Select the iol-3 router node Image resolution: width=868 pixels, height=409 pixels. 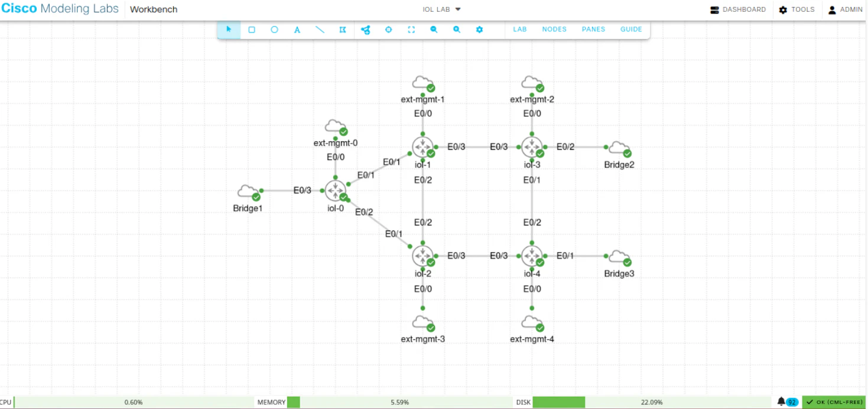(x=532, y=147)
